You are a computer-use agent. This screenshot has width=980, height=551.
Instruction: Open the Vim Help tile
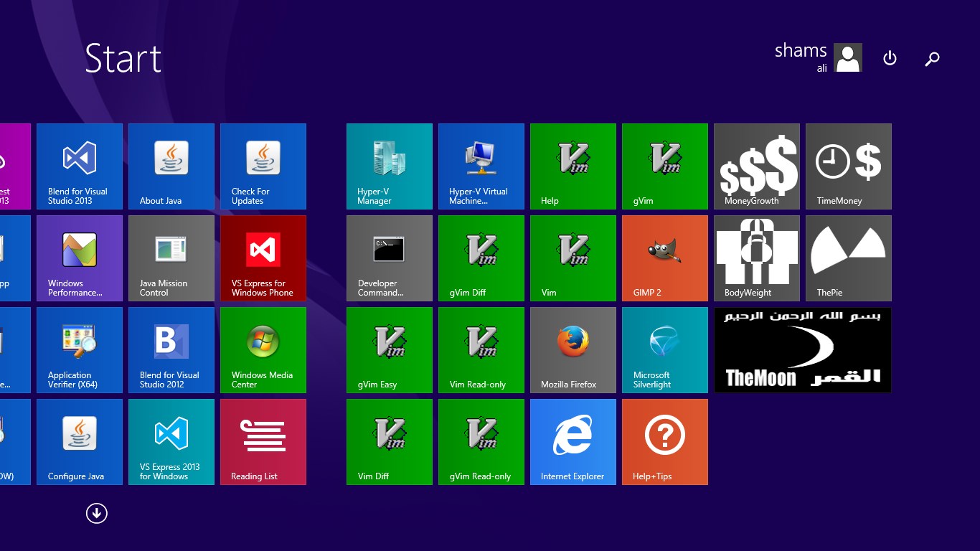pyautogui.click(x=573, y=166)
